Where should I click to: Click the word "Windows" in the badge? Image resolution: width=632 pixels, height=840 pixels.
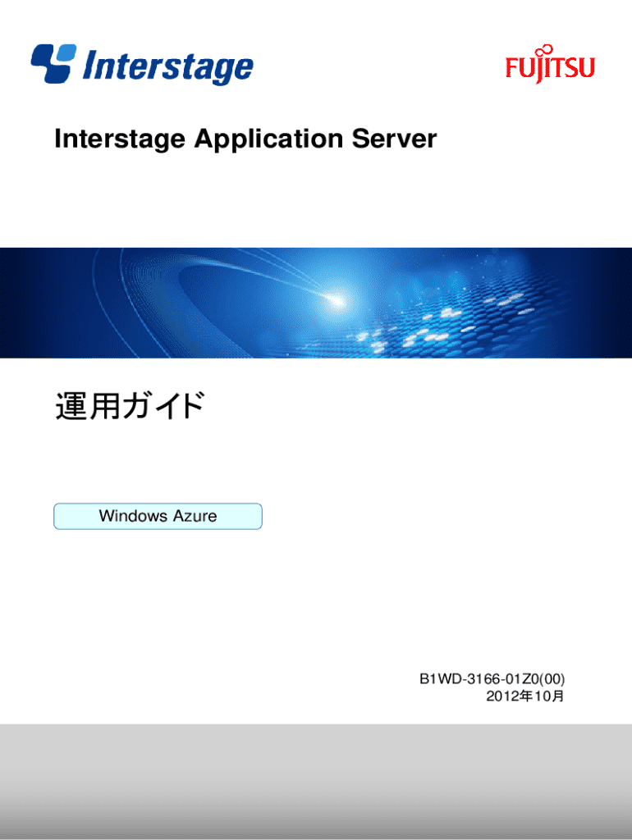tap(133, 516)
